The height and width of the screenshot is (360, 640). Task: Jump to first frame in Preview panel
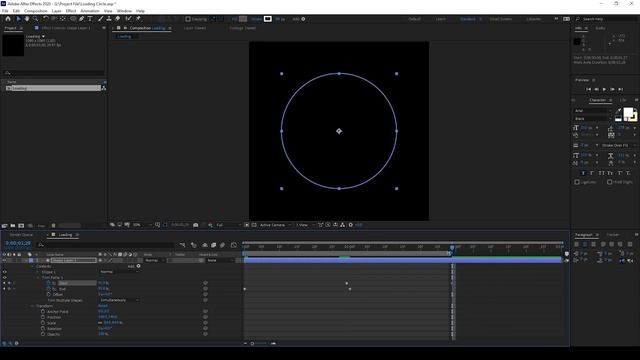[589, 89]
